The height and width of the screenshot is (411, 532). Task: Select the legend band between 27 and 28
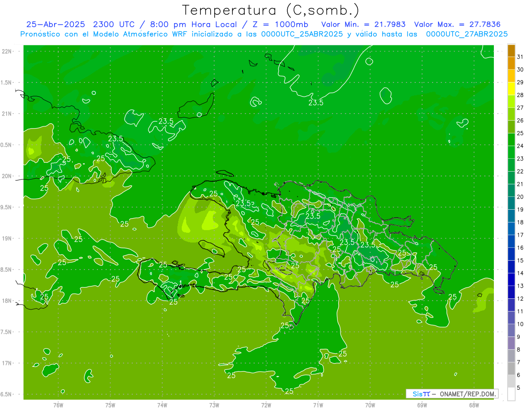[511, 101]
